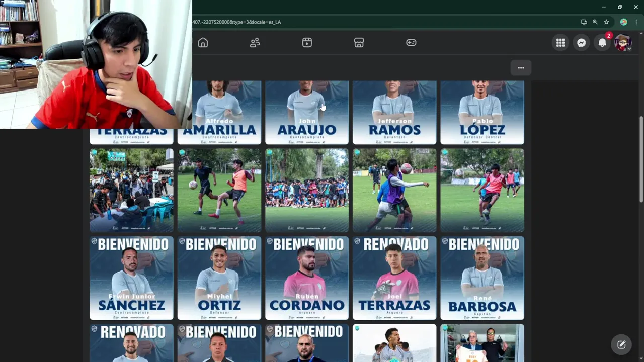Open the John Araujo player card
Viewport: 644px width, 362px height.
(306, 113)
